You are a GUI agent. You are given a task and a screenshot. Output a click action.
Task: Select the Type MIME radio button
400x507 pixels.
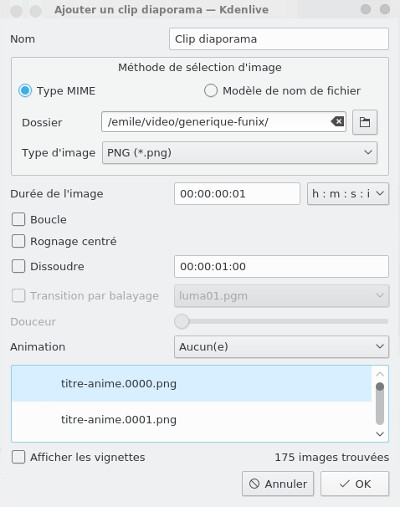pos(25,91)
